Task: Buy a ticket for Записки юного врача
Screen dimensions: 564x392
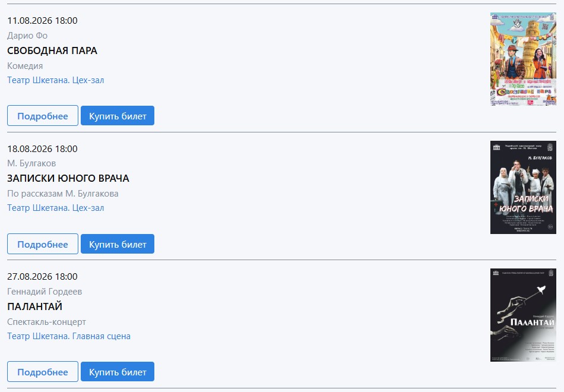Action: point(118,244)
